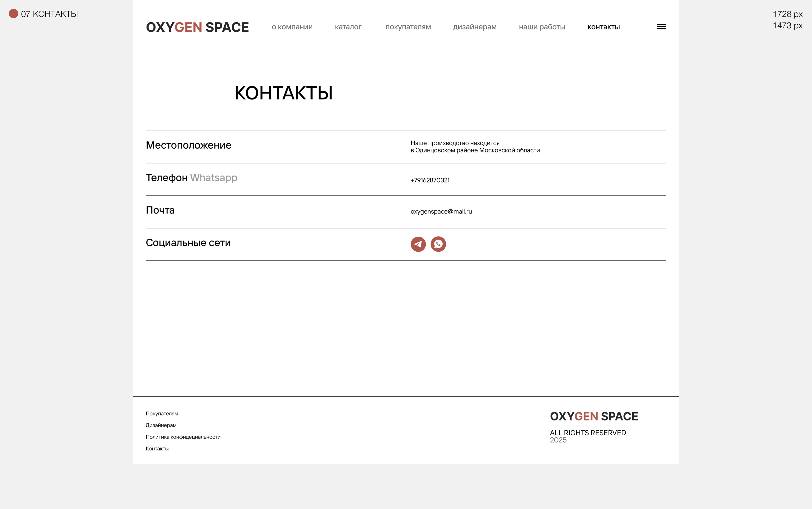Go to the 'каталог' nav item
The width and height of the screenshot is (812, 509).
[x=348, y=27]
